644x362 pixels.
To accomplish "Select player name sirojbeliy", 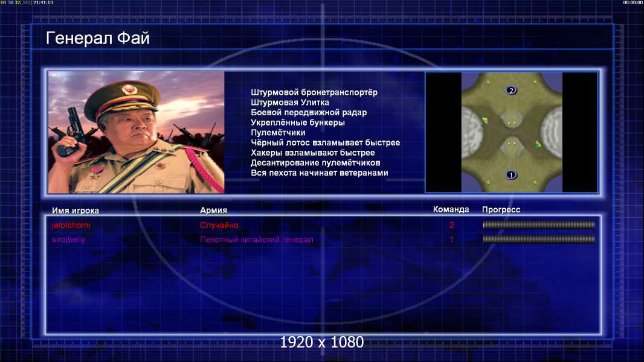I will tap(68, 240).
